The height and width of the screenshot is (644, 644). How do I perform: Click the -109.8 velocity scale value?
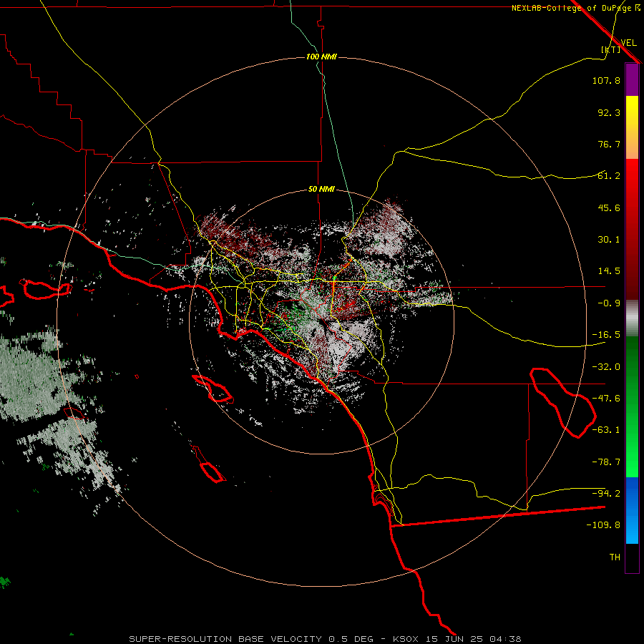[x=603, y=525]
